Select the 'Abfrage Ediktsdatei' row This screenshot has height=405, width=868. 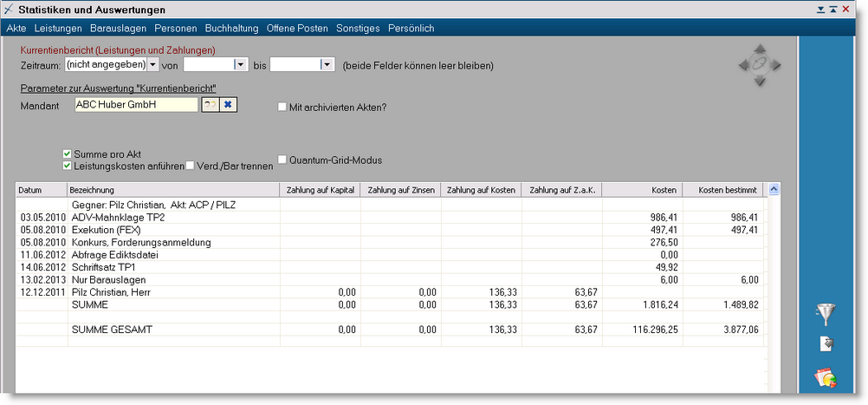coord(389,255)
